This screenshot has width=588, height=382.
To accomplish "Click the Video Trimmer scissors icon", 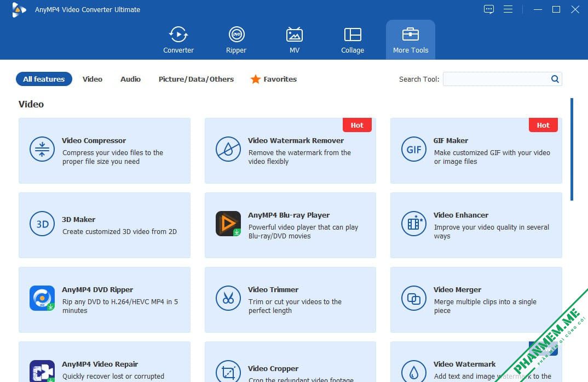I will pyautogui.click(x=228, y=298).
